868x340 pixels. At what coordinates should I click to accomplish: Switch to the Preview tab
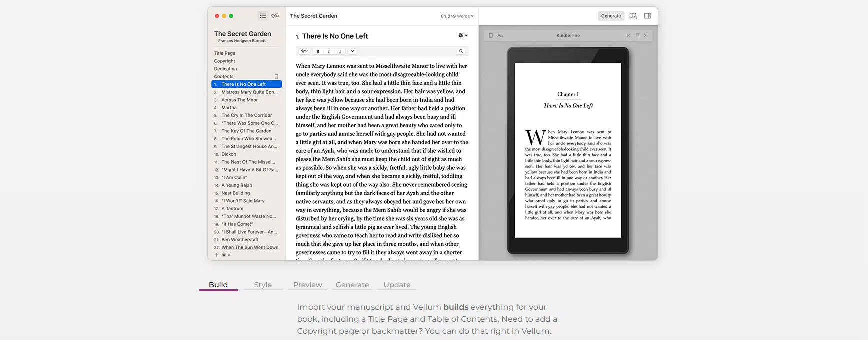tap(307, 285)
